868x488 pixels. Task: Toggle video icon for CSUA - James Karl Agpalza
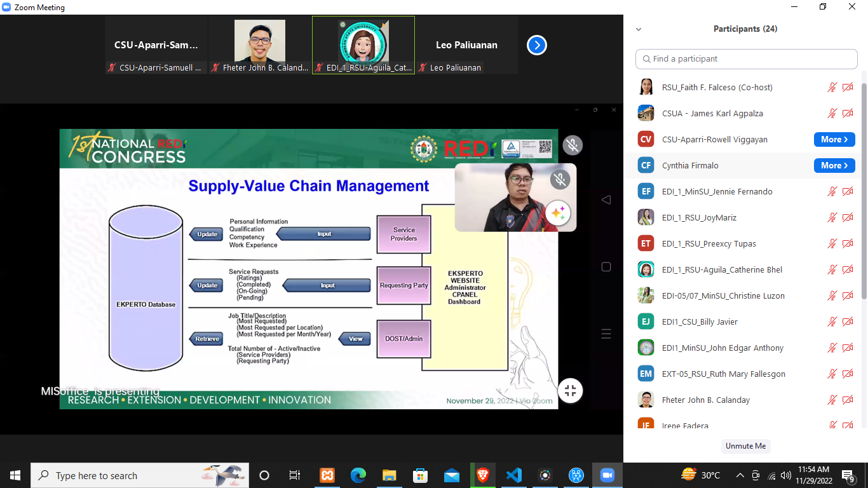point(848,114)
